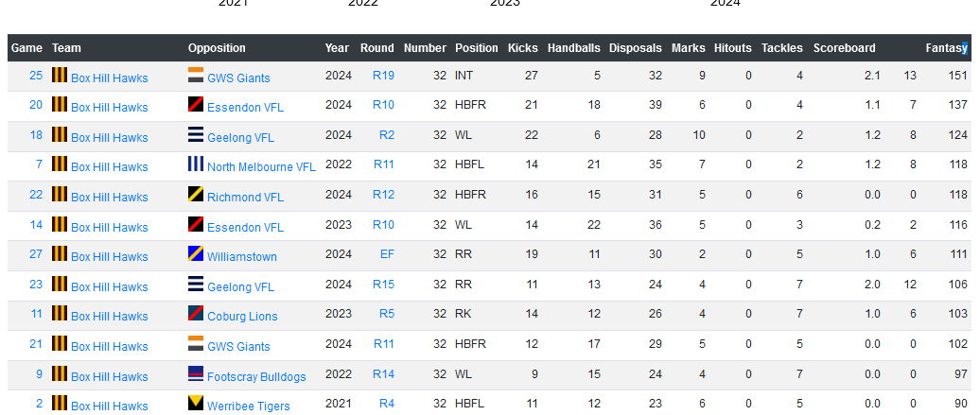Screen dimensions: 980x415
Task: Click the Coburg Lions team logo
Action: point(196,313)
